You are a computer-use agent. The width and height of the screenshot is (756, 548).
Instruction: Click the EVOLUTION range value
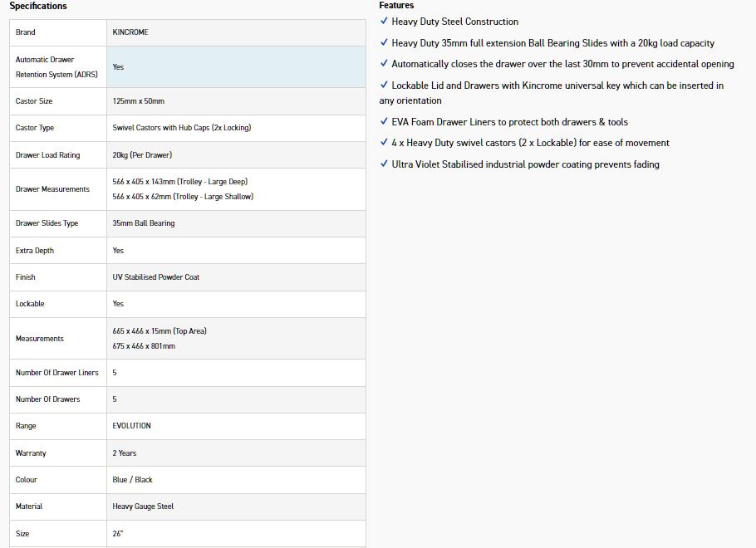point(132,426)
